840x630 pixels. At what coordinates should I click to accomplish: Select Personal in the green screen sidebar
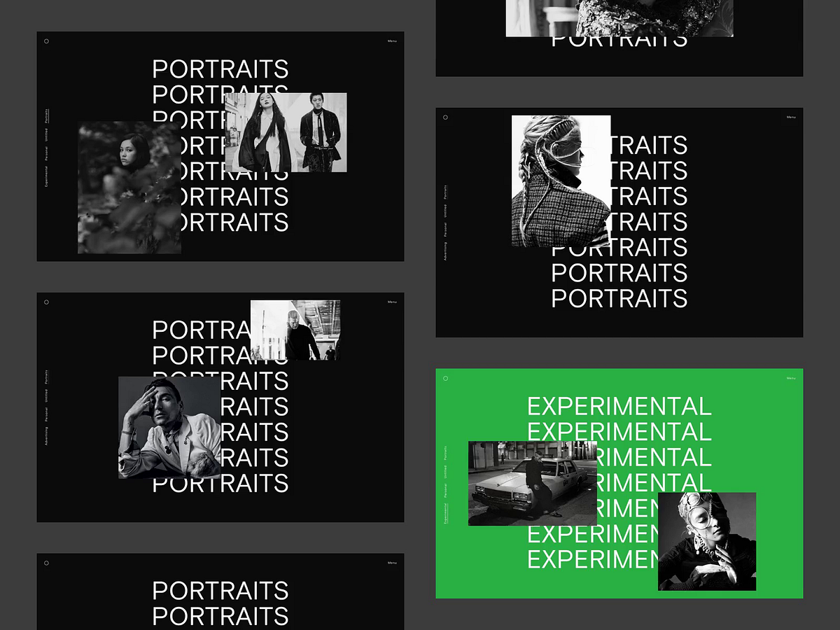pos(447,490)
